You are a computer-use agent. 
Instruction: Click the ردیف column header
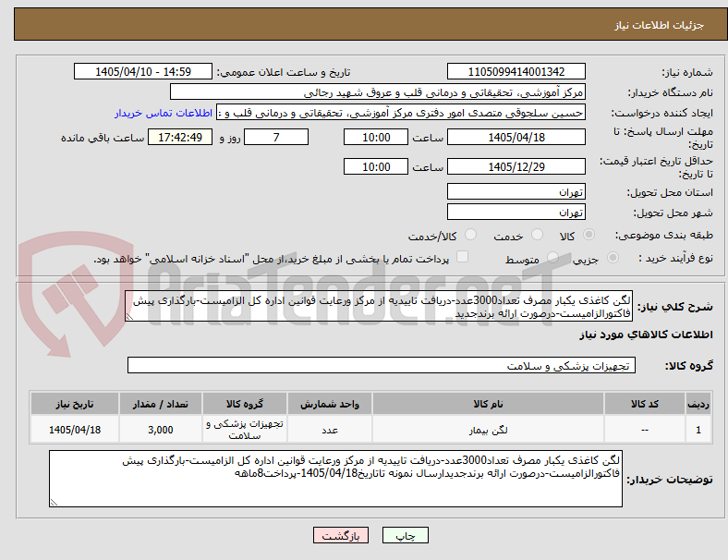point(698,404)
